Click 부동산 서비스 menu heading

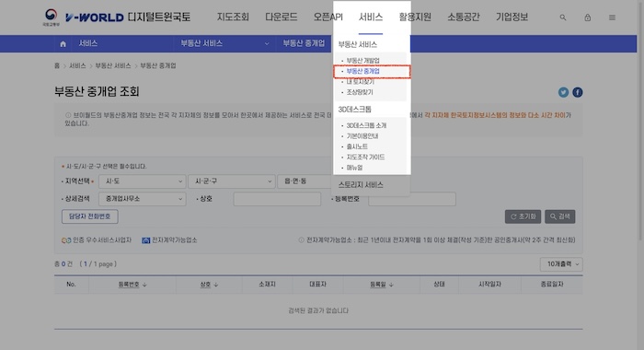coord(357,44)
